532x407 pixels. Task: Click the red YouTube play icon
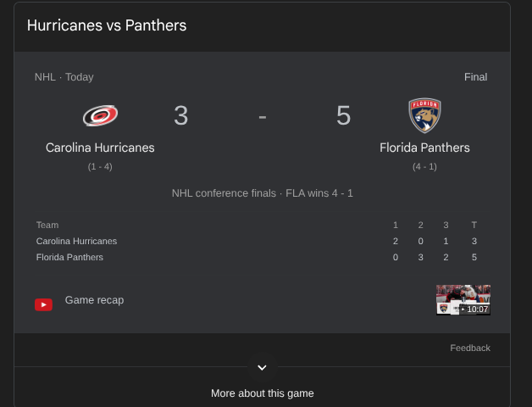(43, 304)
